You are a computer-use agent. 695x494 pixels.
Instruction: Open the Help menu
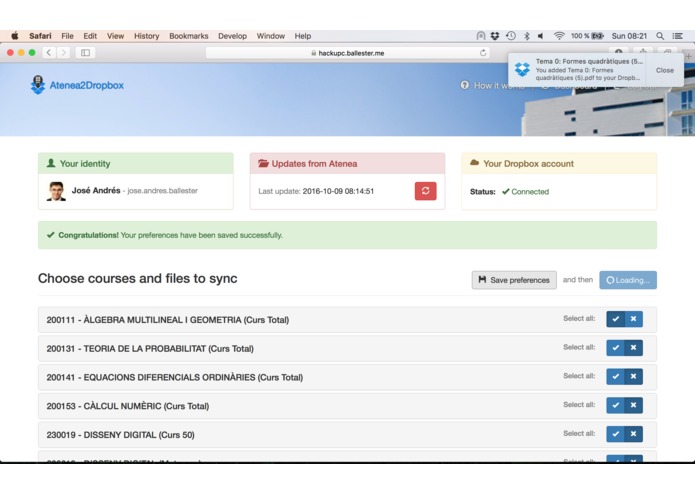303,36
